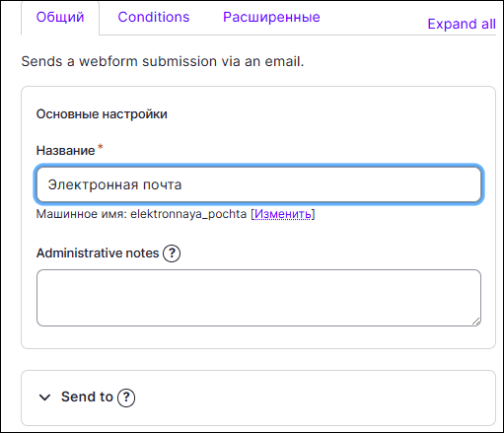Place cursor after 'Электронная почта' text
Screen dimensions: 504x433
coord(182,184)
